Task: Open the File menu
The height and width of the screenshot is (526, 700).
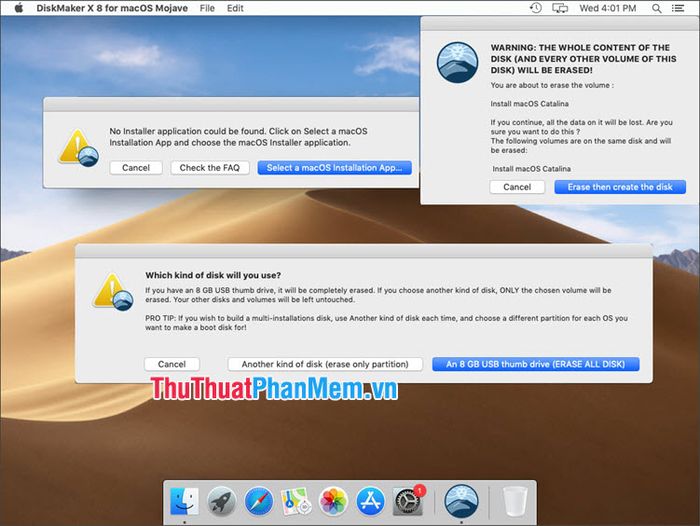Action: [207, 8]
